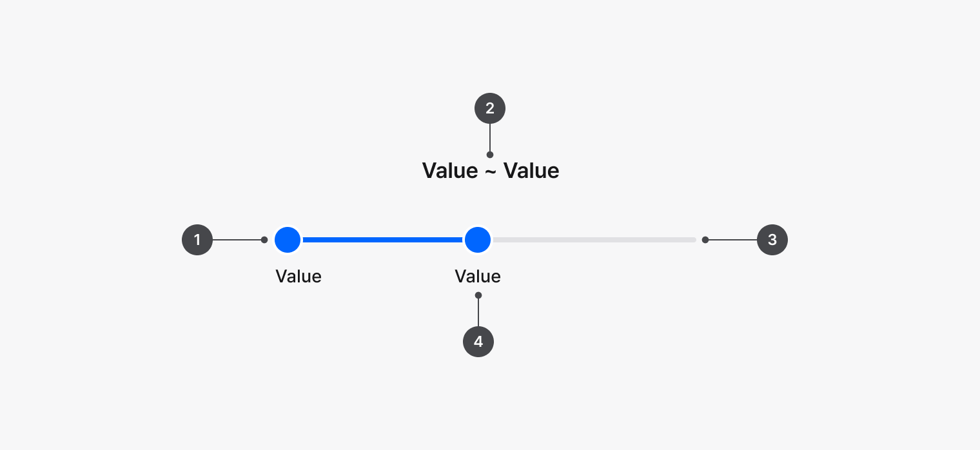
Task: Click the "Value" label under the left handle
Action: (299, 277)
